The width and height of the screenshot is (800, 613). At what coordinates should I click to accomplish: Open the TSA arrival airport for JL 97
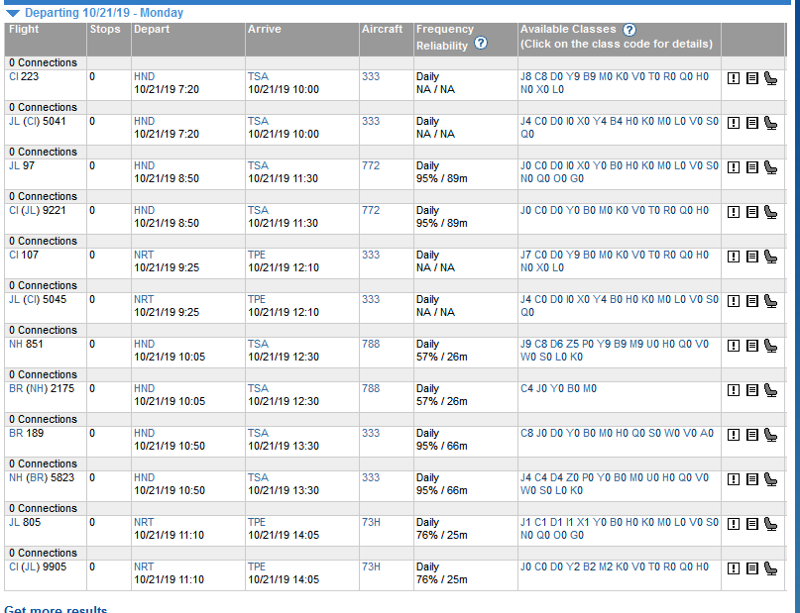[x=258, y=165]
